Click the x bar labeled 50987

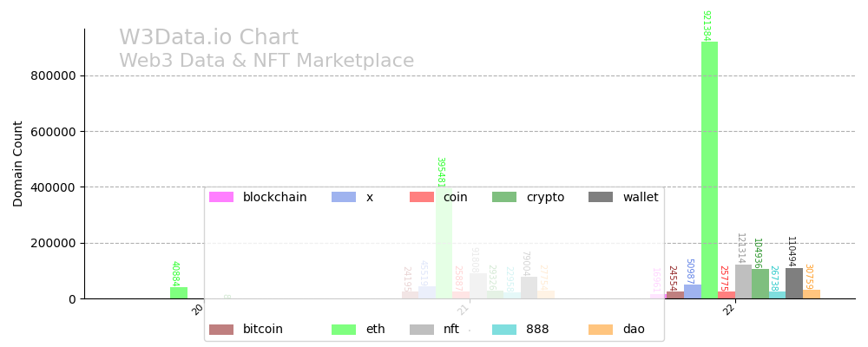click(x=693, y=291)
